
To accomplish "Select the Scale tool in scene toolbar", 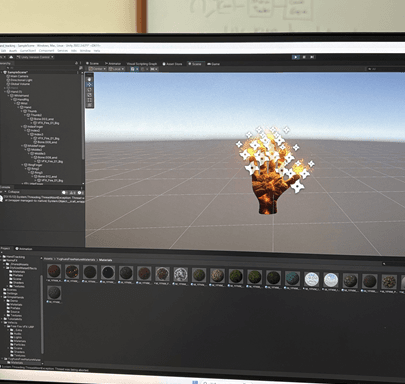I will [x=89, y=95].
